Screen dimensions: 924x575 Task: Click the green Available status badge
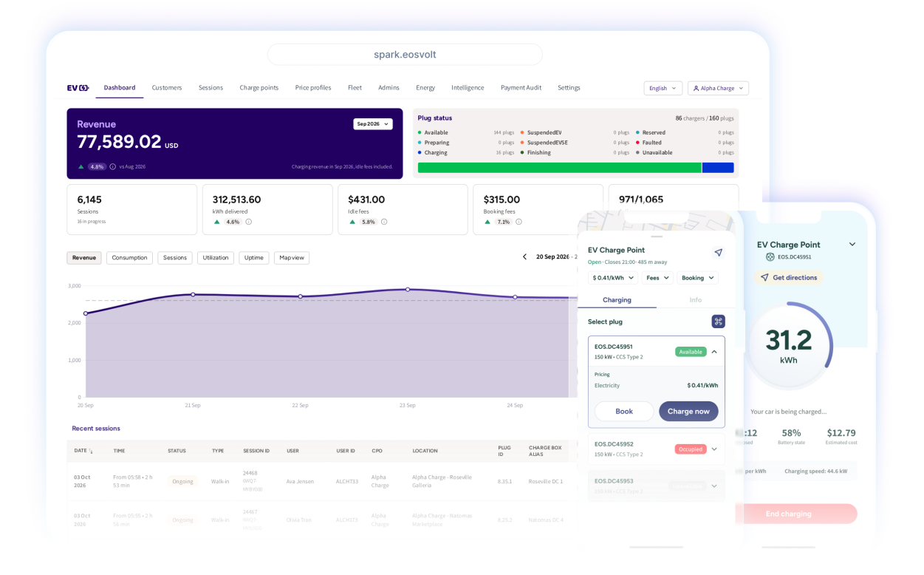[691, 352]
